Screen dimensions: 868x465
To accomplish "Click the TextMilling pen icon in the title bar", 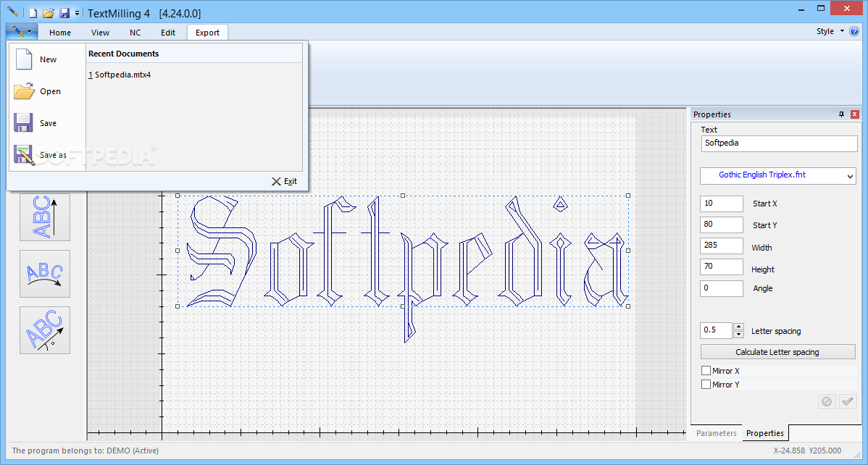I will 13,12.
